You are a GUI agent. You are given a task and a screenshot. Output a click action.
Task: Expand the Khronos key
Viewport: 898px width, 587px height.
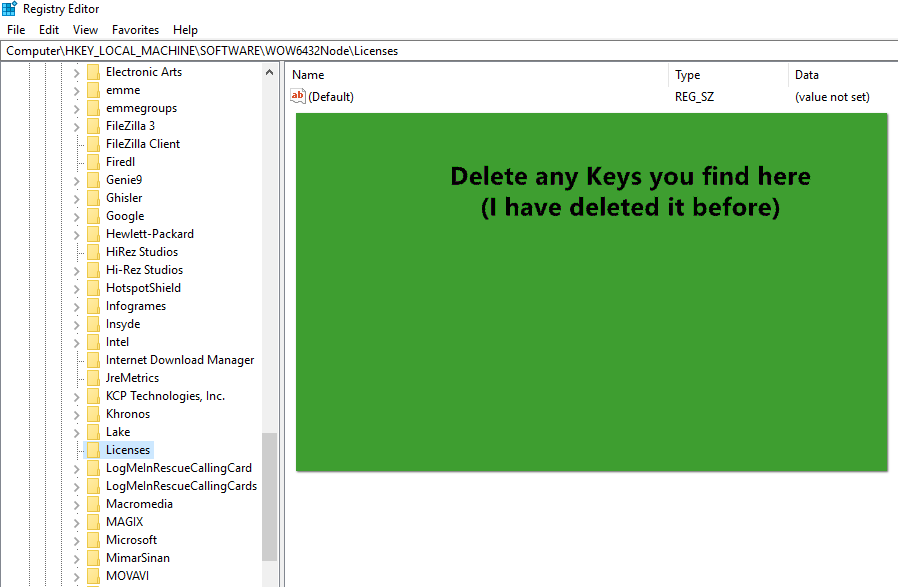tap(77, 415)
